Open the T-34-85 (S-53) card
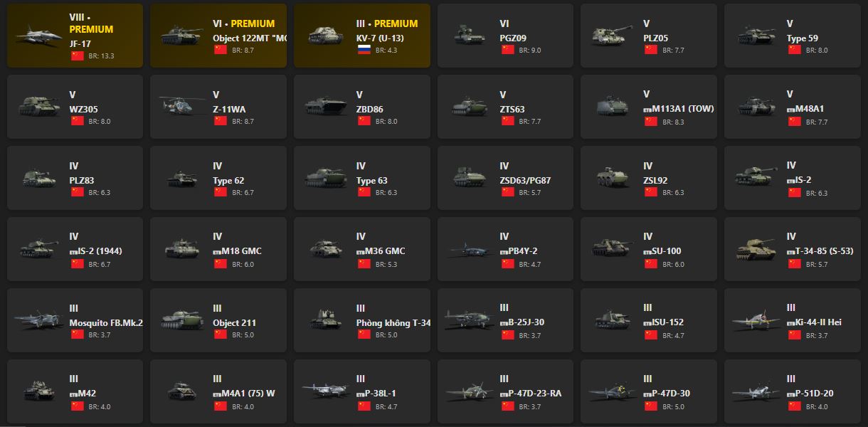The height and width of the screenshot is (427, 868). pyautogui.click(x=792, y=249)
